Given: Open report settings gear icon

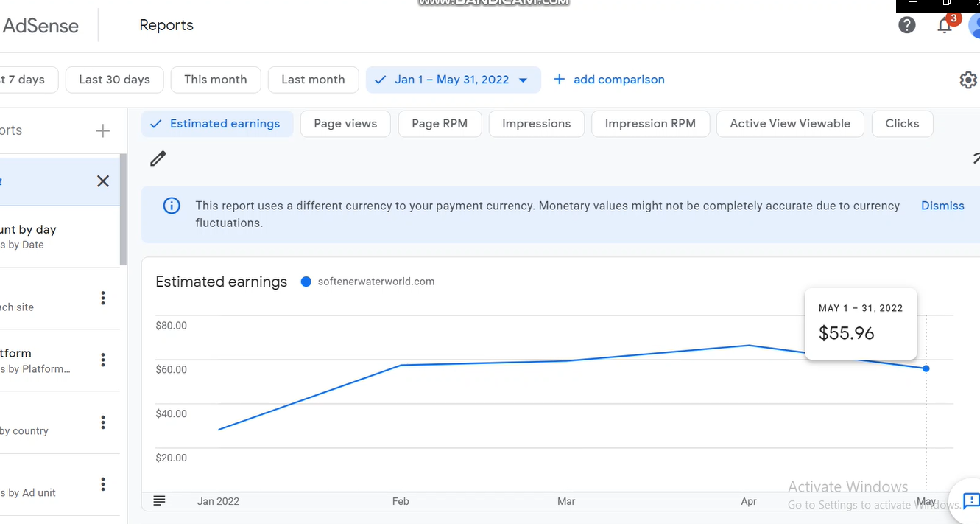Looking at the screenshot, I should coord(968,80).
